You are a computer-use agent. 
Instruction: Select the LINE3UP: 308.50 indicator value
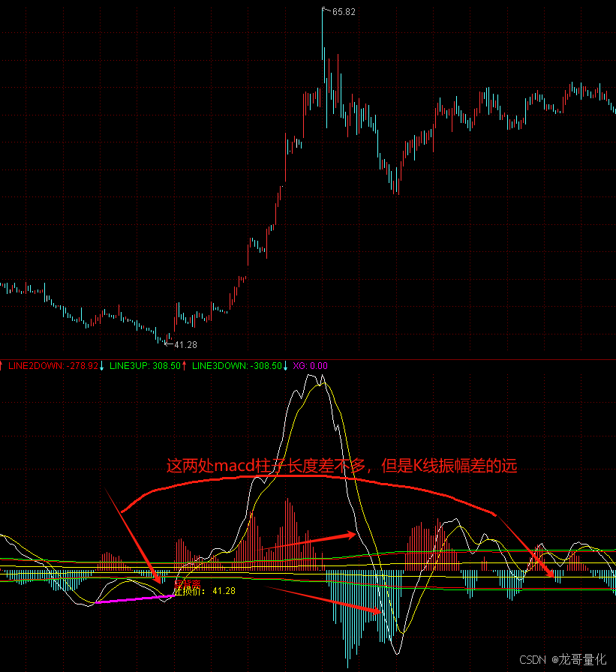point(145,366)
